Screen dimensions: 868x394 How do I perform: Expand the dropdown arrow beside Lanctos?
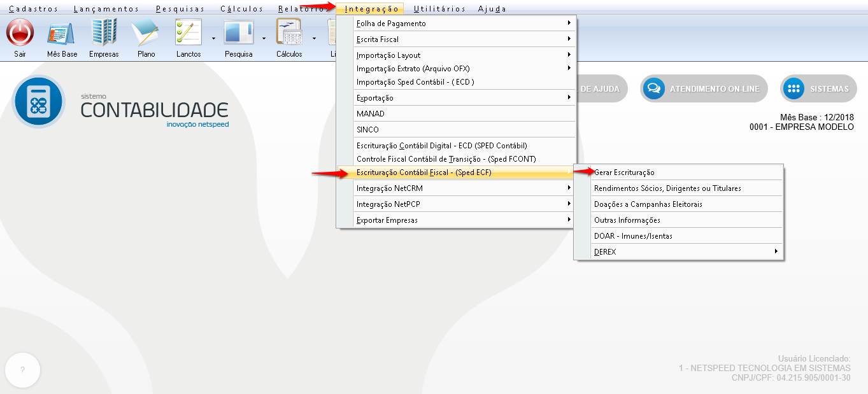pyautogui.click(x=213, y=38)
